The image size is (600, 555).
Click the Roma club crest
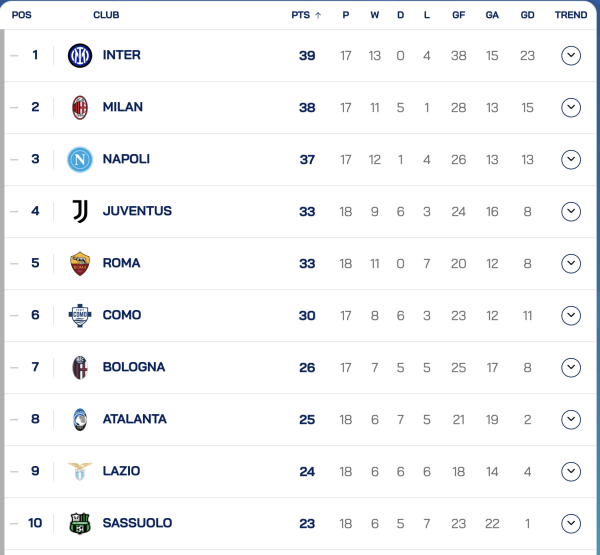pos(80,264)
